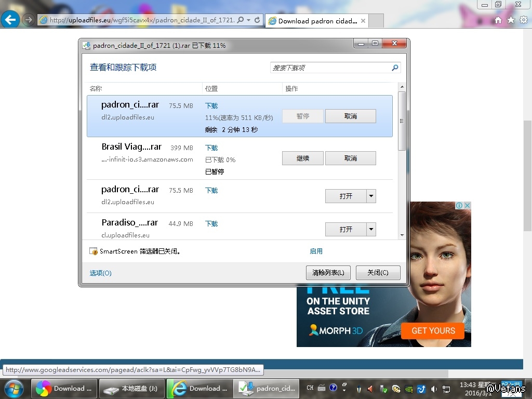Click the red speaker tray icon

click(370, 389)
